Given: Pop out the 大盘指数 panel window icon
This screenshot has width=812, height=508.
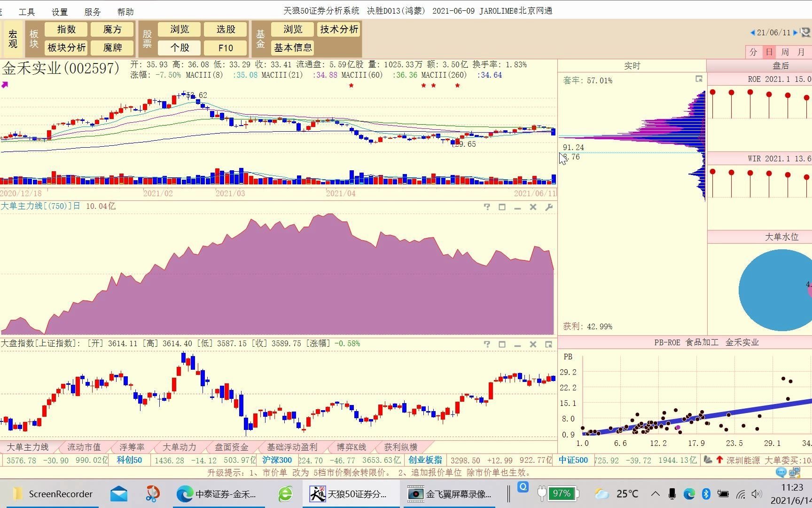Looking at the screenshot, I should coord(548,344).
